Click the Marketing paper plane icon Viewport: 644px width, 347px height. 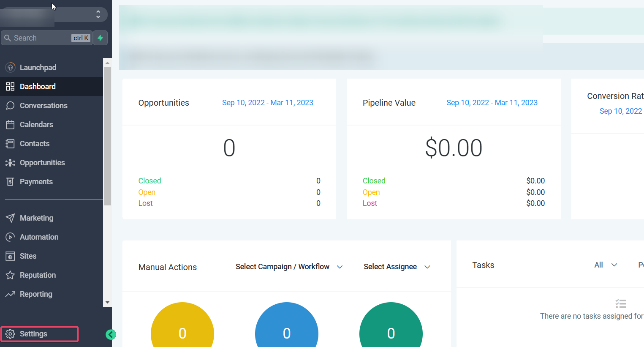(x=10, y=218)
